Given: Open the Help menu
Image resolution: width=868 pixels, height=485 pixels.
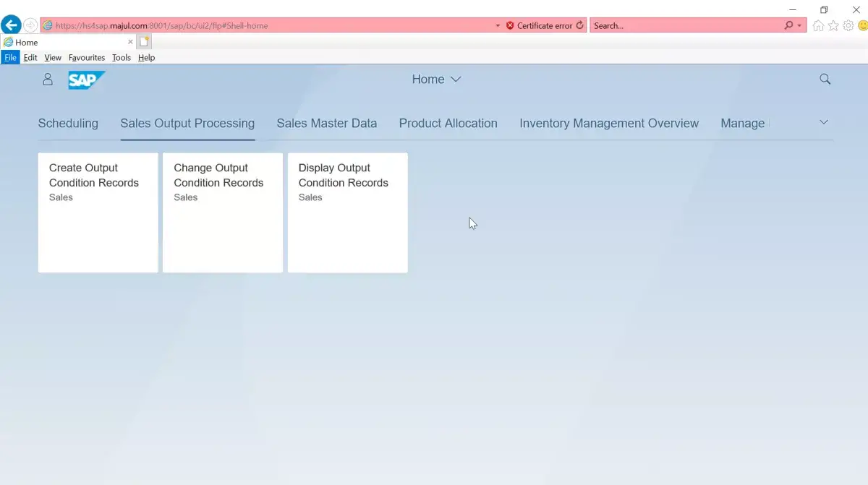Looking at the screenshot, I should coord(146,57).
